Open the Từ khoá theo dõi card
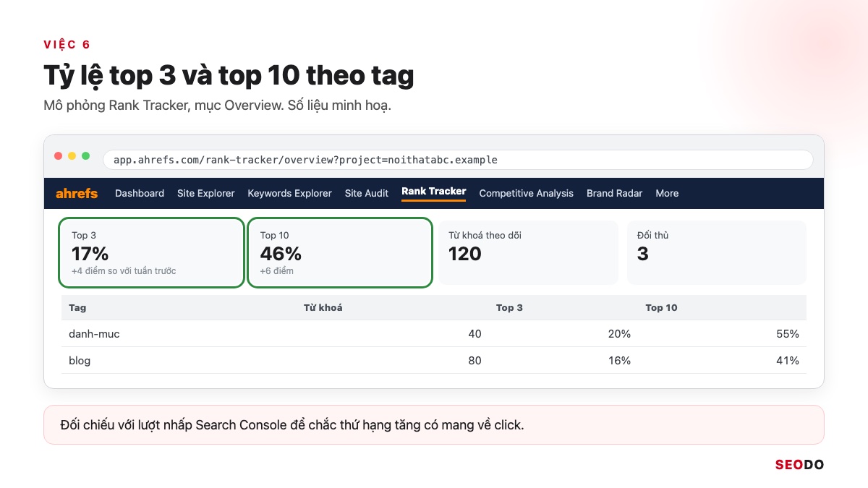 (528, 253)
